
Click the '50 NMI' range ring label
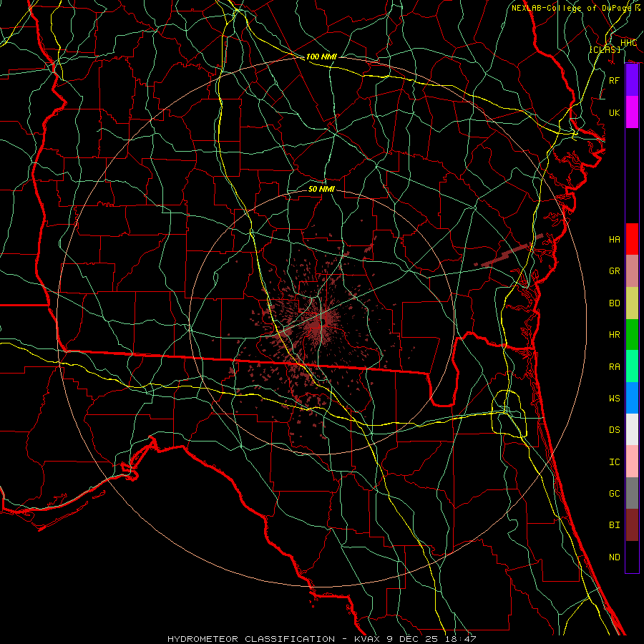321,189
